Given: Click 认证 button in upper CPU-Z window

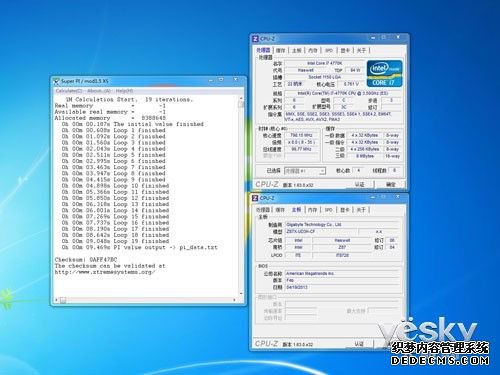Looking at the screenshot, I should (359, 184).
